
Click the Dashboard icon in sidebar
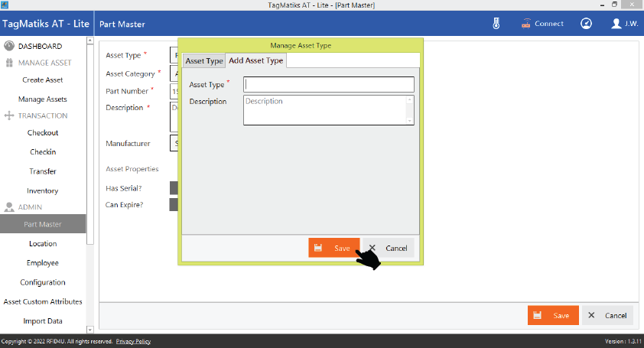(x=9, y=46)
